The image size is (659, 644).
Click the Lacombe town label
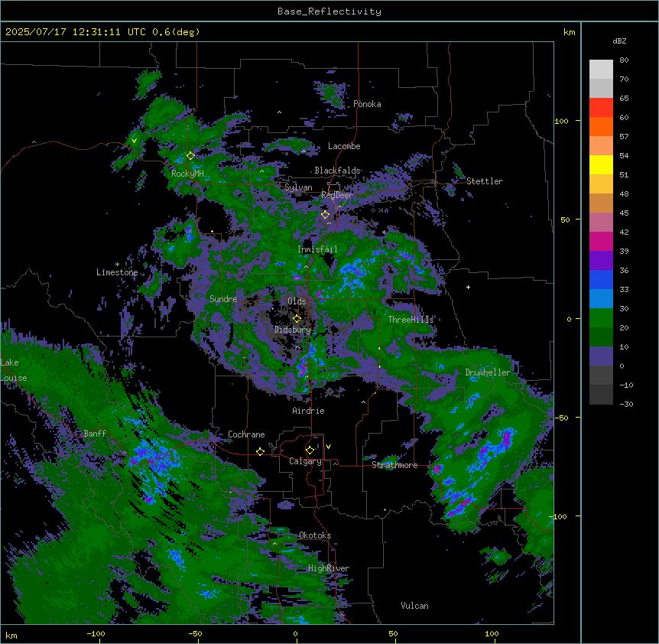coord(344,146)
